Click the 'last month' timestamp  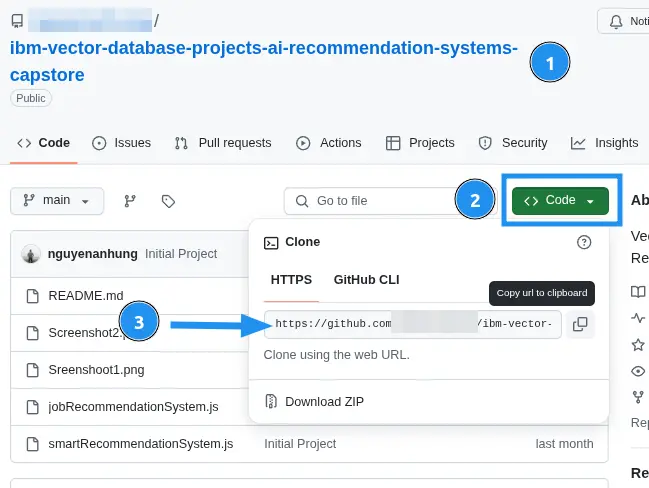(x=564, y=444)
